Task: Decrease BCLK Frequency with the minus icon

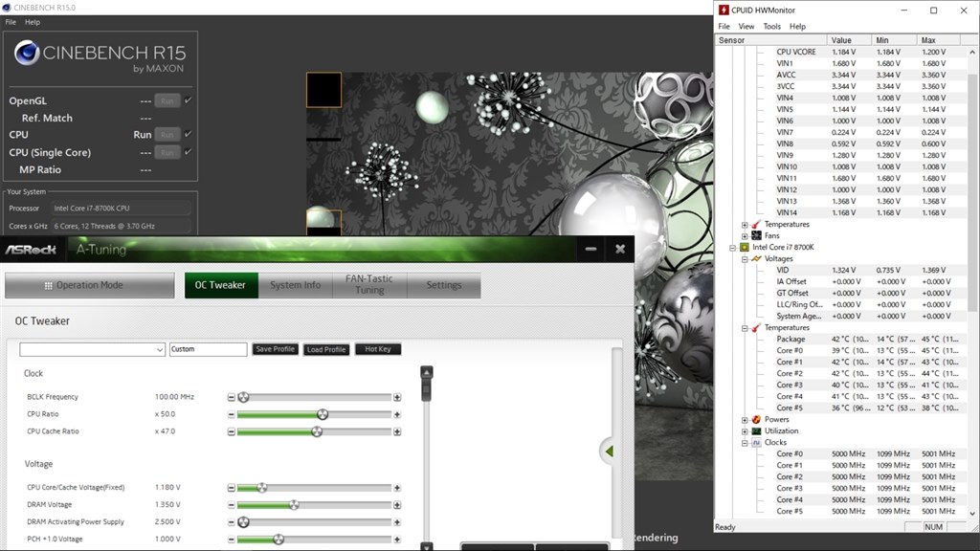Action: pos(232,397)
